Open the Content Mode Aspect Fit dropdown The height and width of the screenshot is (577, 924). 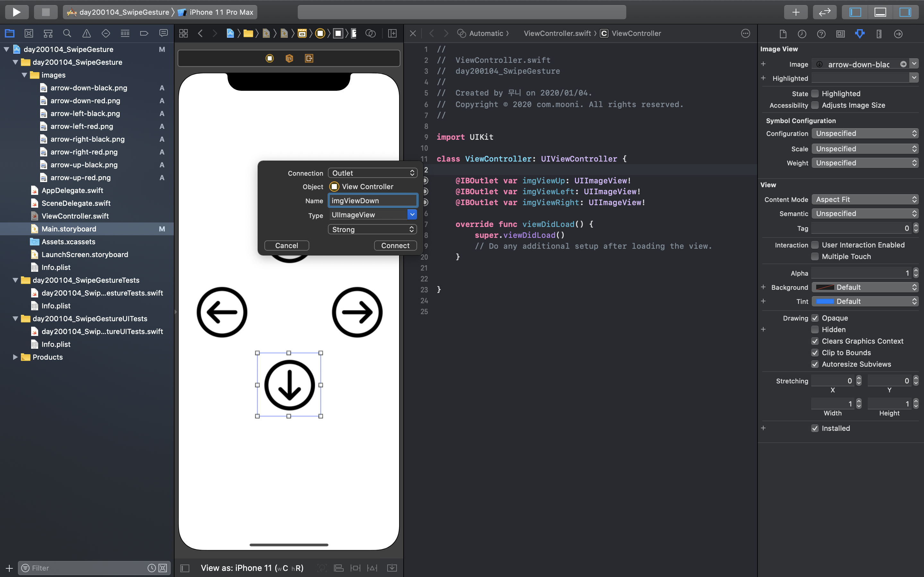pyautogui.click(x=864, y=200)
